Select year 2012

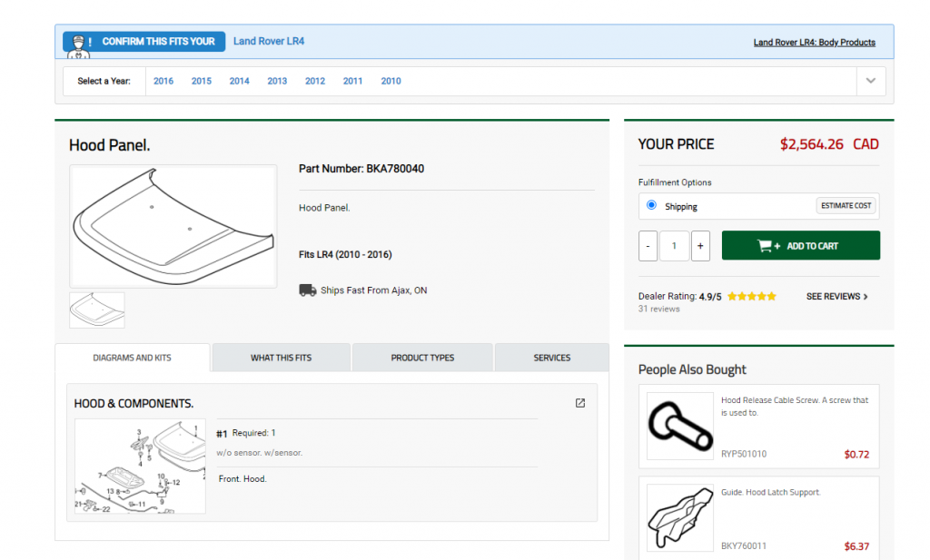(x=315, y=81)
